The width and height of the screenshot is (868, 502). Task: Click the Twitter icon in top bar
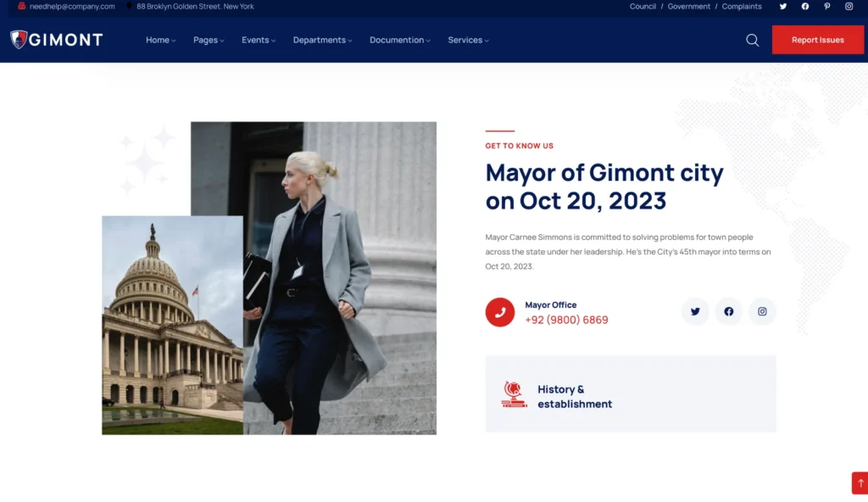782,7
